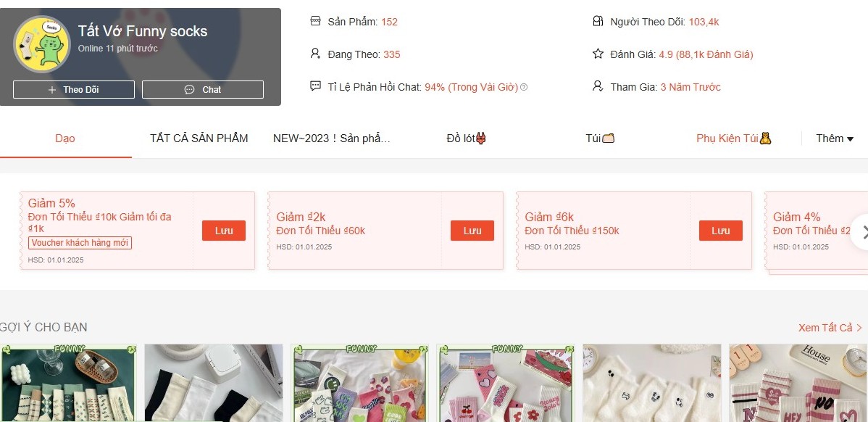Open the black and white socks thumbnail
This screenshot has height=422, width=868.
(x=214, y=383)
